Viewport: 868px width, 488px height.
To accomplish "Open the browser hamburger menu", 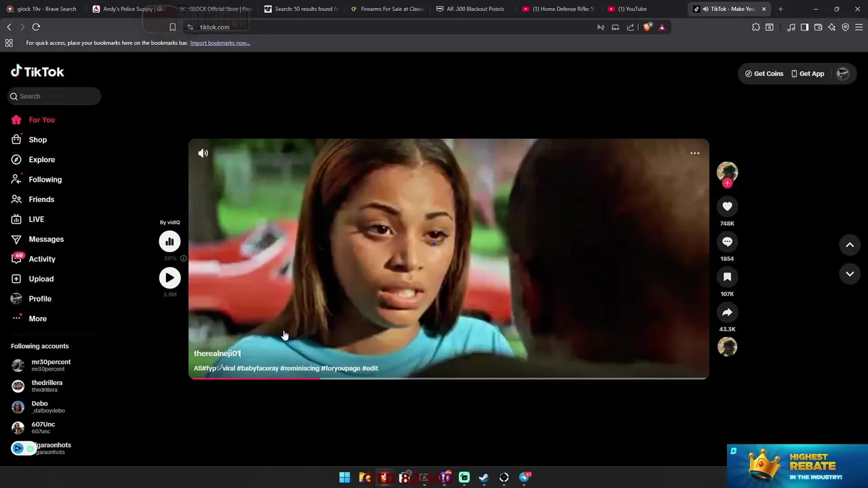I will pyautogui.click(x=859, y=27).
